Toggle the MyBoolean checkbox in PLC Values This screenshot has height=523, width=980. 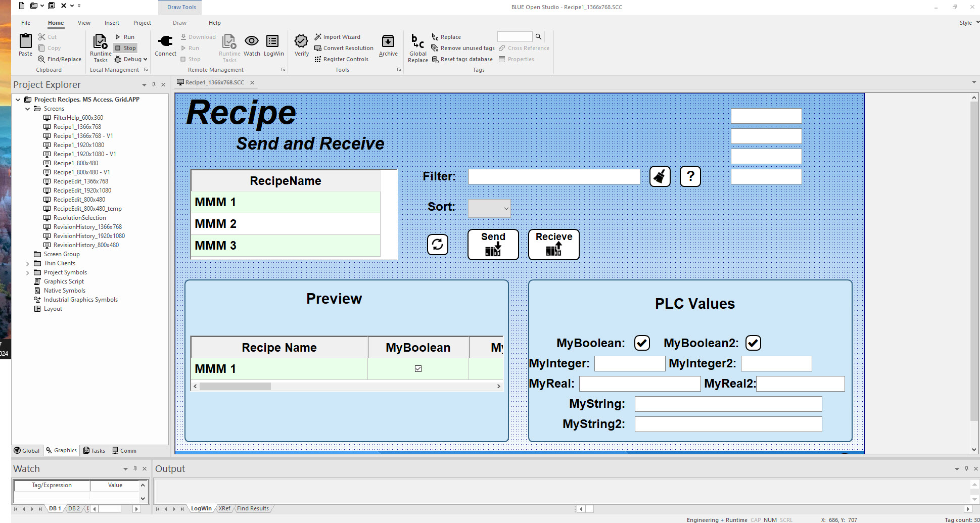[x=642, y=343]
